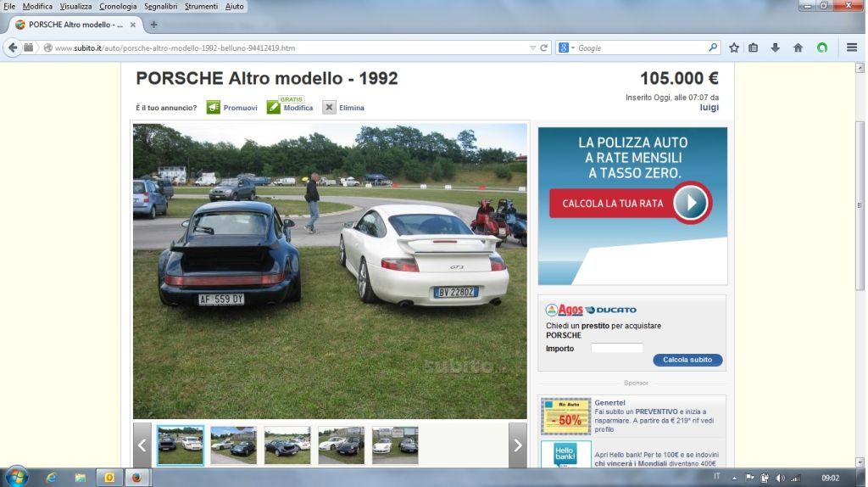868x487 pixels.
Task: Open the Google search engine selector dropdown
Action: coord(566,48)
